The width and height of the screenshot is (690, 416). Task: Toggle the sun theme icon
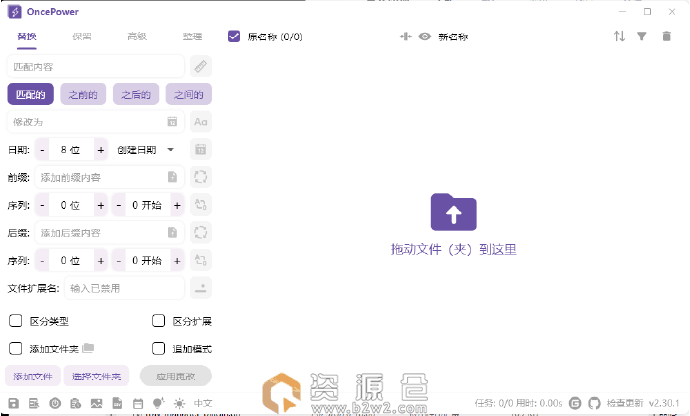[179, 403]
